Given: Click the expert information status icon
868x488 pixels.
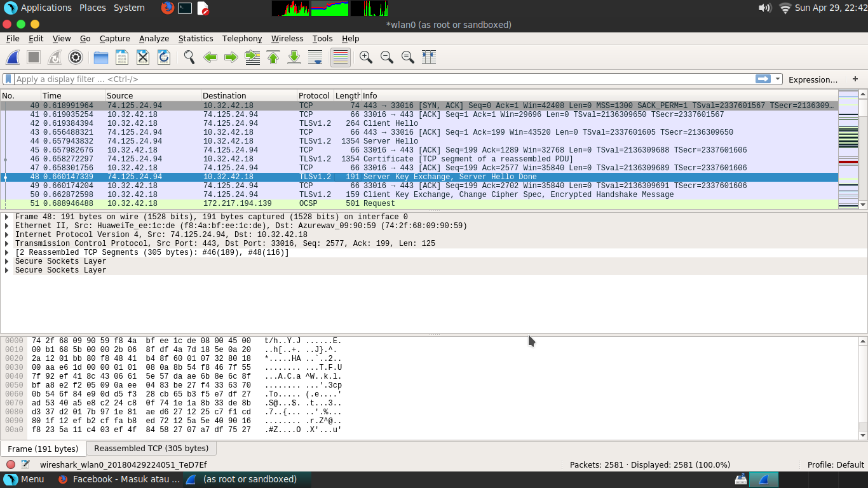Looking at the screenshot, I should [11, 464].
